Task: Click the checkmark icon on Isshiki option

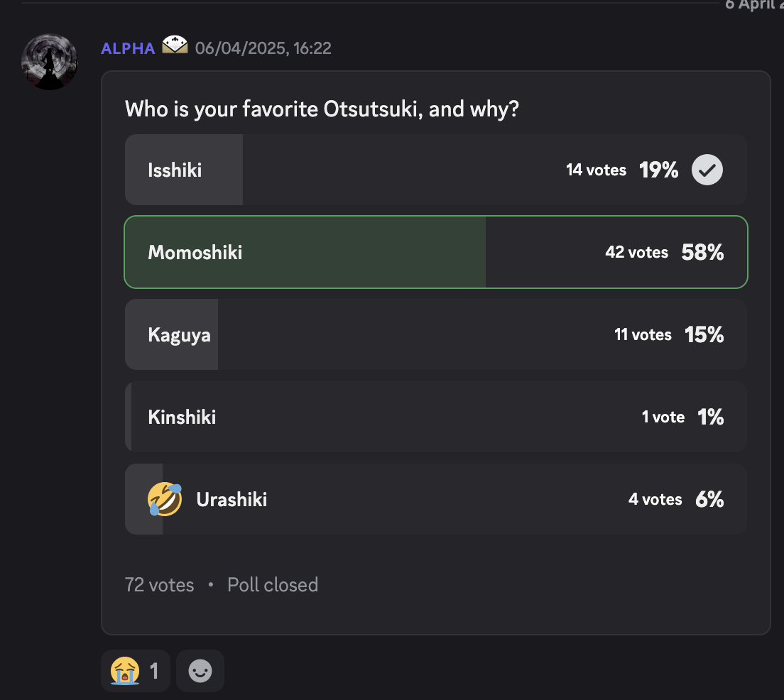Action: coord(707,170)
